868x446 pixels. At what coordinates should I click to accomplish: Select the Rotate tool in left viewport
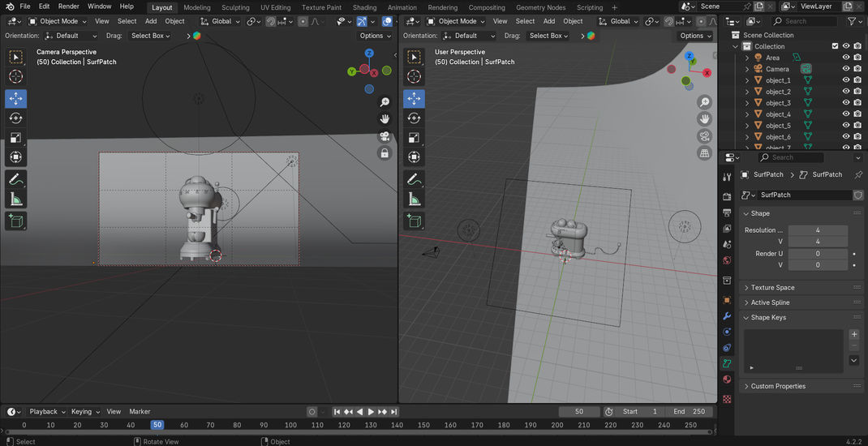(x=15, y=118)
